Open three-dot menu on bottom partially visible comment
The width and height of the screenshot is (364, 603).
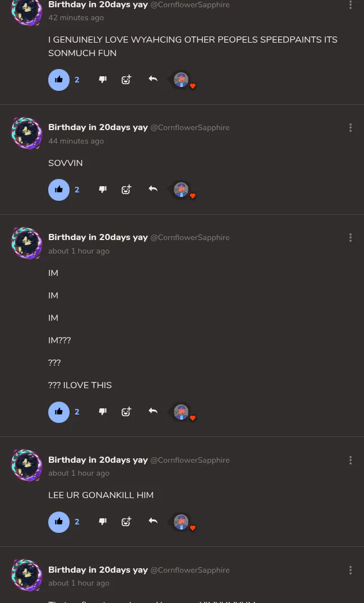(x=351, y=570)
